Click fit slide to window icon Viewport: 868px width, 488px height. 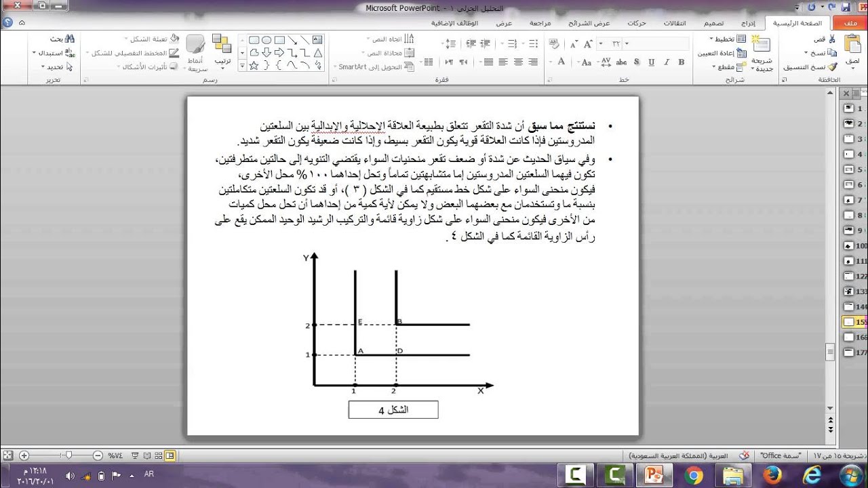tap(8, 455)
